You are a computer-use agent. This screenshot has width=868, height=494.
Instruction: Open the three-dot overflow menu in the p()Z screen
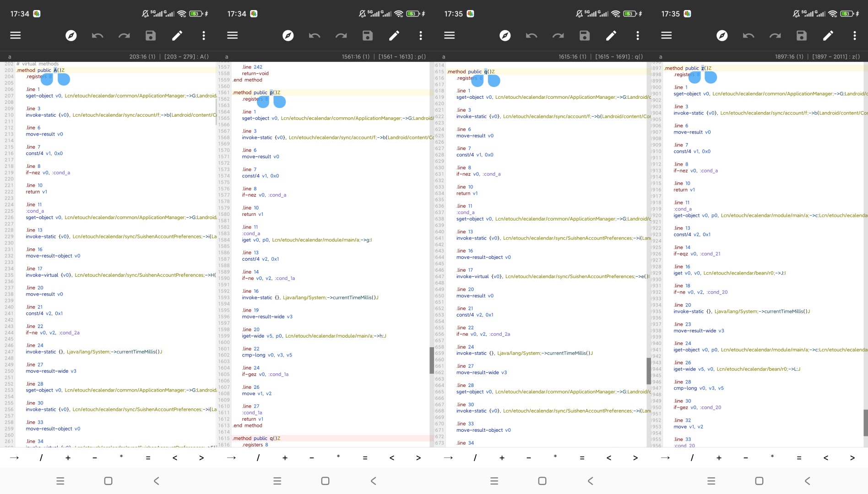pos(421,35)
